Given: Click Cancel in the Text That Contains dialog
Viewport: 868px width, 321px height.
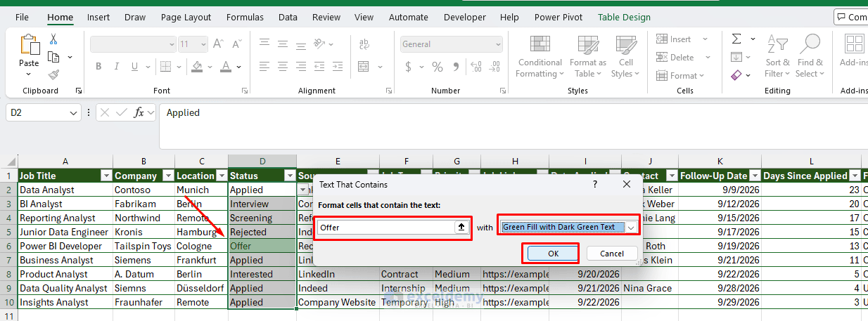Looking at the screenshot, I should click(x=612, y=254).
